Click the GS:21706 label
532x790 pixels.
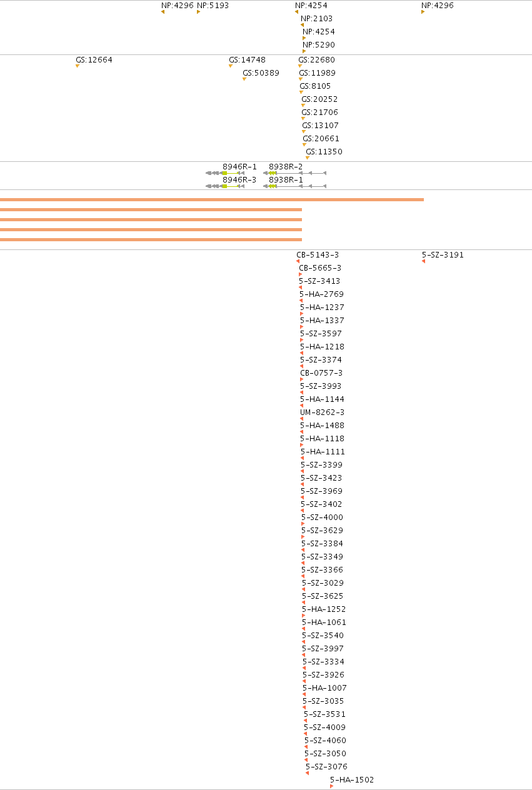[319, 113]
